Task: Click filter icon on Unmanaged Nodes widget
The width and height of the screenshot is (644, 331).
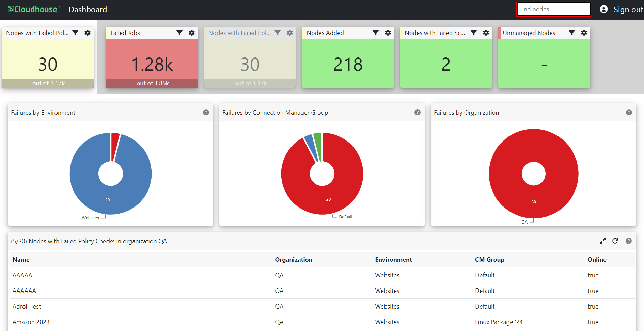Action: 572,33
